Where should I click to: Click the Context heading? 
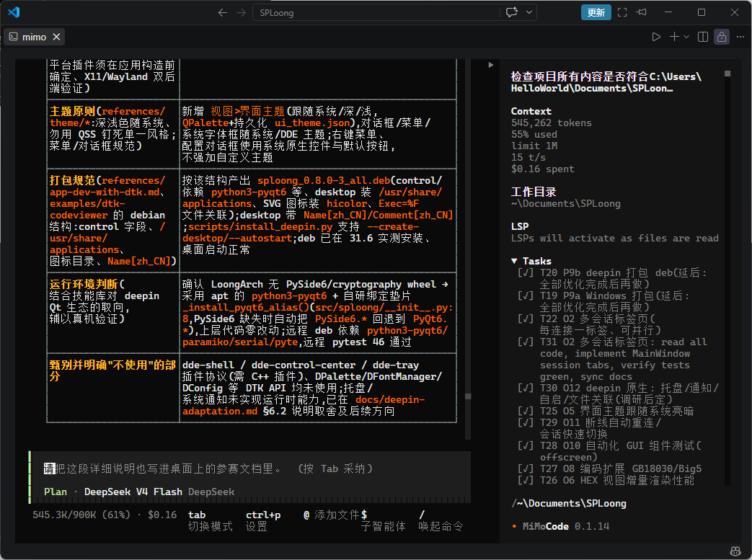[531, 111]
